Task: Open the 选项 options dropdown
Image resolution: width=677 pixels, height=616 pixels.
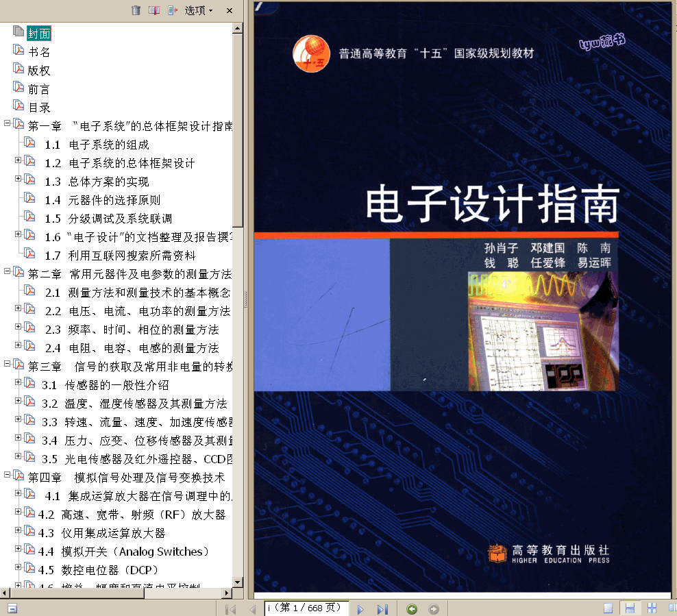Action: [199, 10]
